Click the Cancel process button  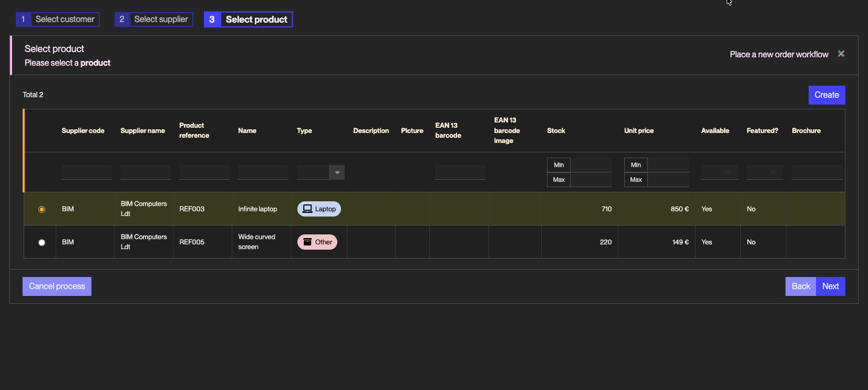click(x=57, y=286)
